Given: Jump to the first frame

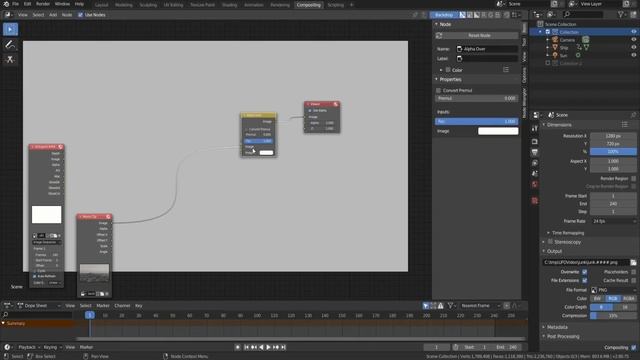Looking at the screenshot, I should (246, 347).
